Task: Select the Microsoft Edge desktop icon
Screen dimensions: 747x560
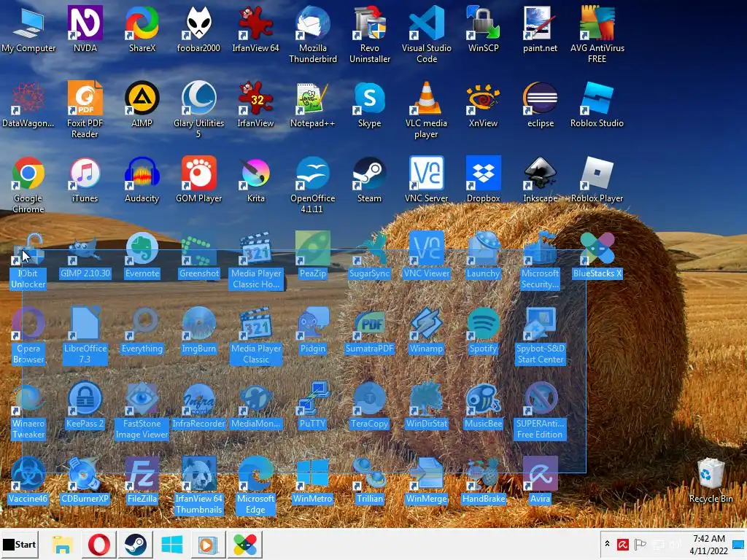Action: [x=255, y=486]
